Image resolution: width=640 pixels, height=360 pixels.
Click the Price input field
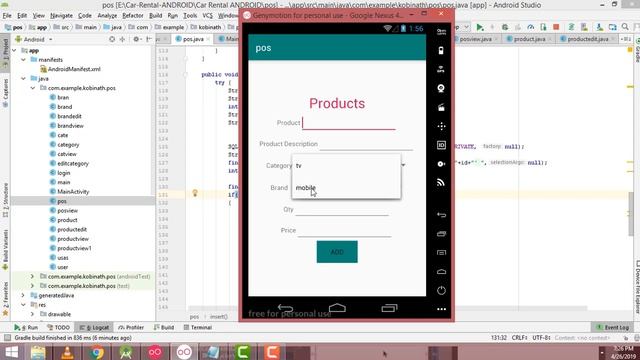(344, 231)
